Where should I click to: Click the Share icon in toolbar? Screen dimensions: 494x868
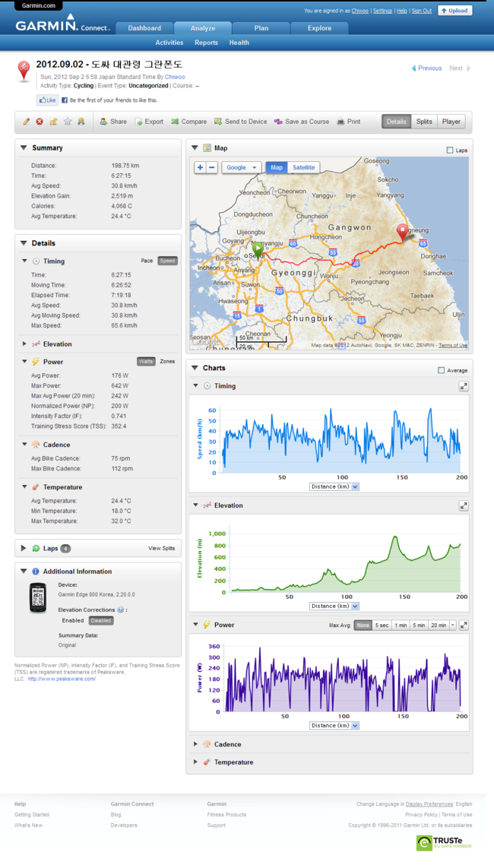point(103,122)
